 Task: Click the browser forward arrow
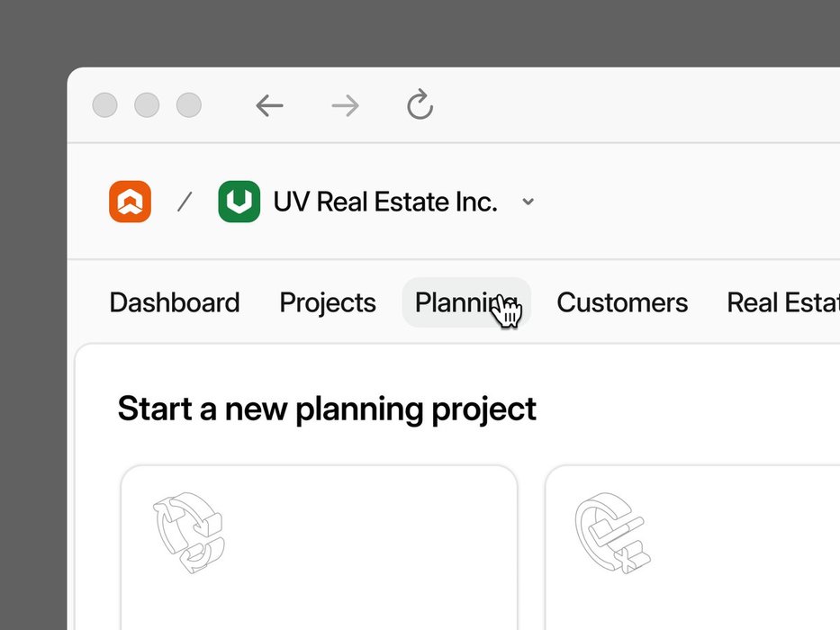(x=345, y=106)
